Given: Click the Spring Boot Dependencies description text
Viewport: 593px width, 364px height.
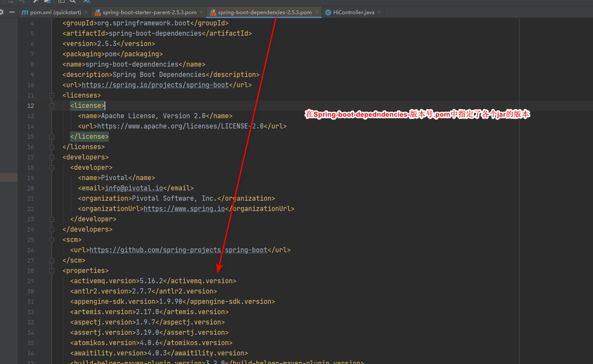Looking at the screenshot, I should tap(159, 75).
